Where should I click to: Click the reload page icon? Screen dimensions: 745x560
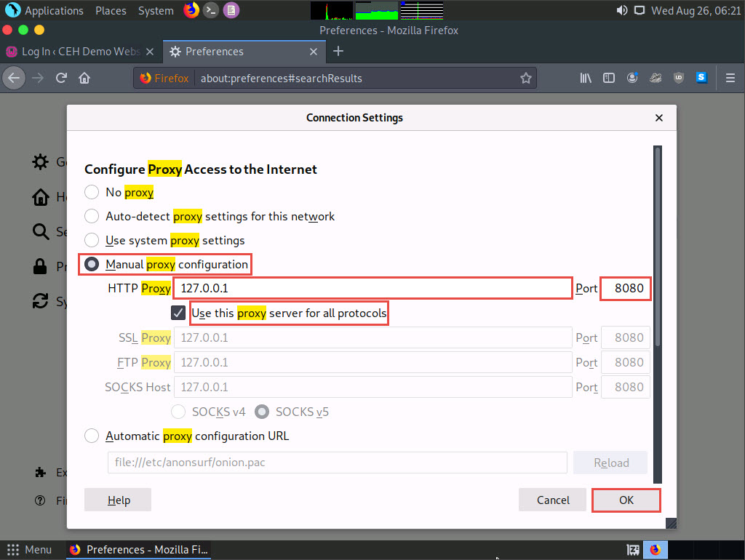(62, 78)
